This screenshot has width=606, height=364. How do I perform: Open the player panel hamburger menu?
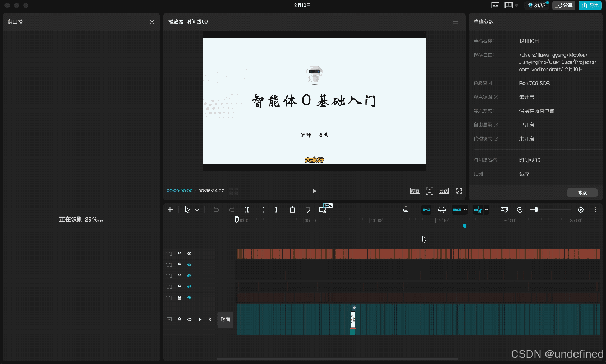pos(456,22)
